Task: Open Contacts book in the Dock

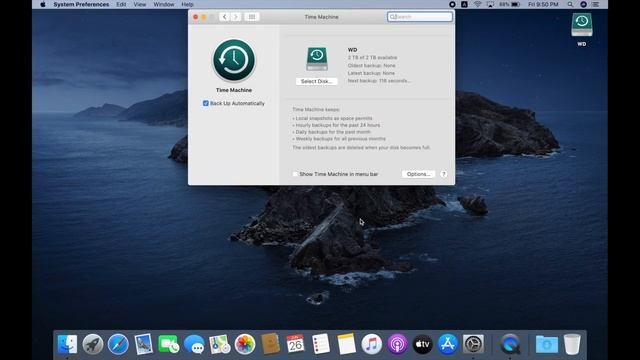Action: (270, 344)
